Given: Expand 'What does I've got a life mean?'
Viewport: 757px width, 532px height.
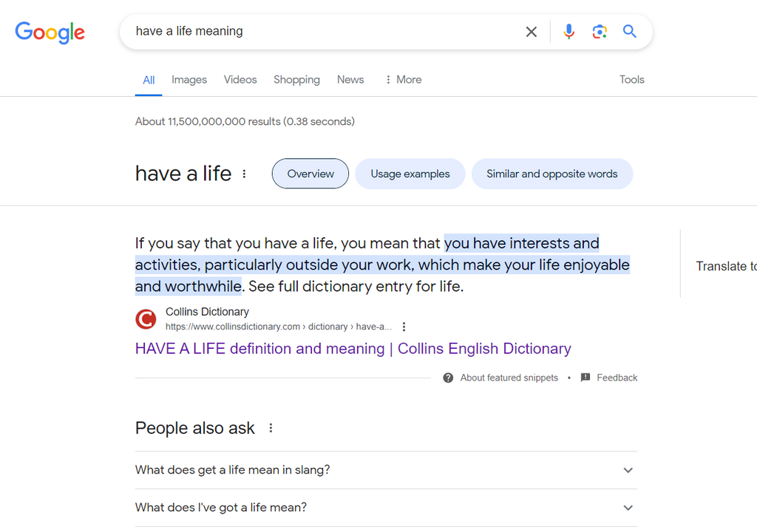Looking at the screenshot, I should pyautogui.click(x=386, y=508).
